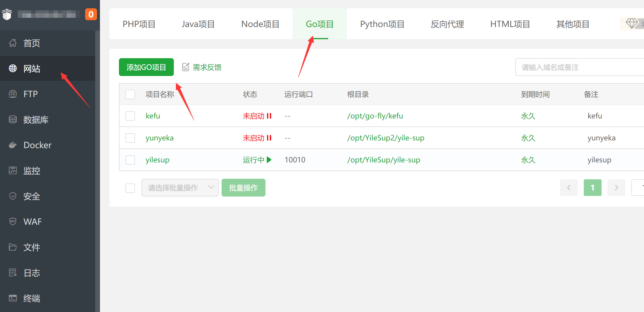The height and width of the screenshot is (312, 644).
Task: Open the terminal icon in sidebar
Action: click(x=13, y=298)
